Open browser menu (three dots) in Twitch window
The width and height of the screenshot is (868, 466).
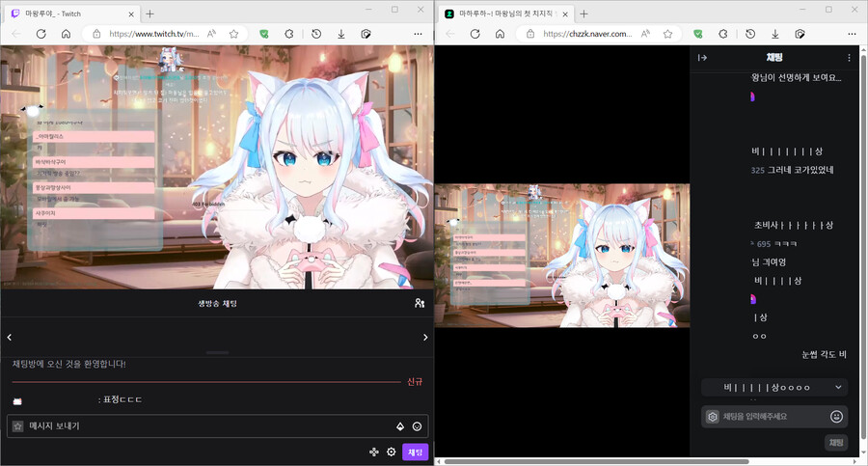point(418,34)
